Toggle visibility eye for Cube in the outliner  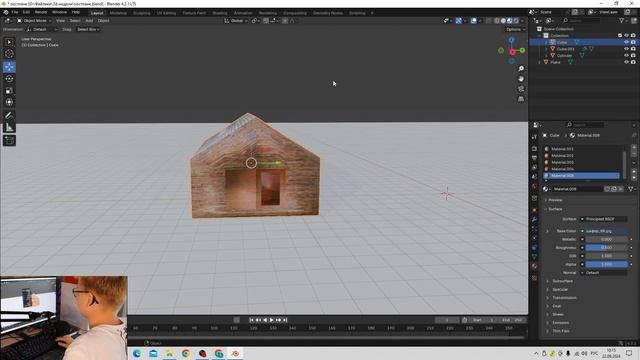(626, 42)
